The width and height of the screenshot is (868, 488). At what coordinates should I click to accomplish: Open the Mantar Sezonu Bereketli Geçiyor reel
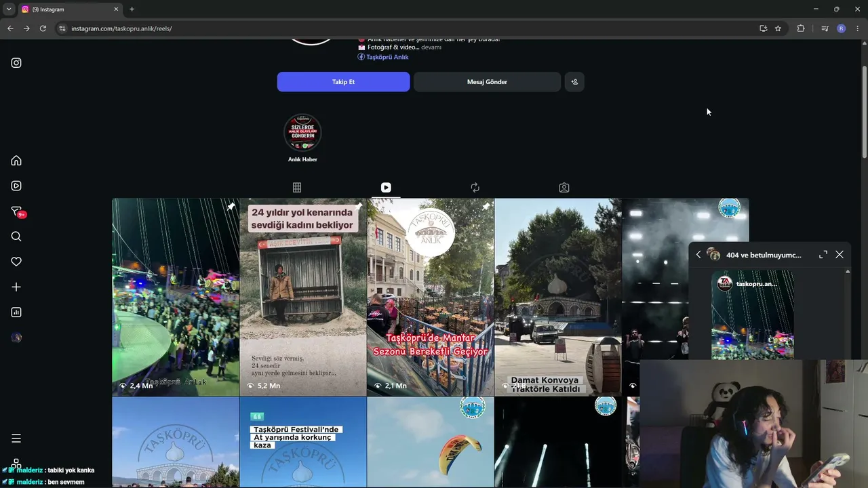tap(431, 297)
